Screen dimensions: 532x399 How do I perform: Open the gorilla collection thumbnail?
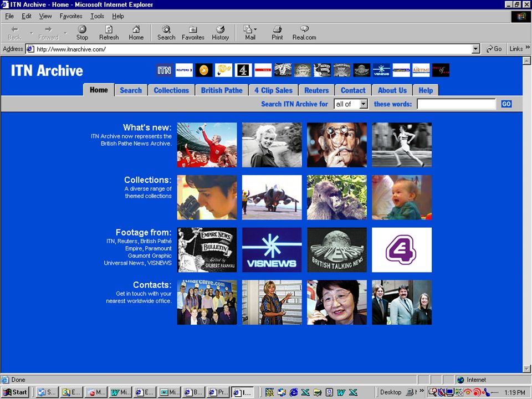(x=337, y=197)
